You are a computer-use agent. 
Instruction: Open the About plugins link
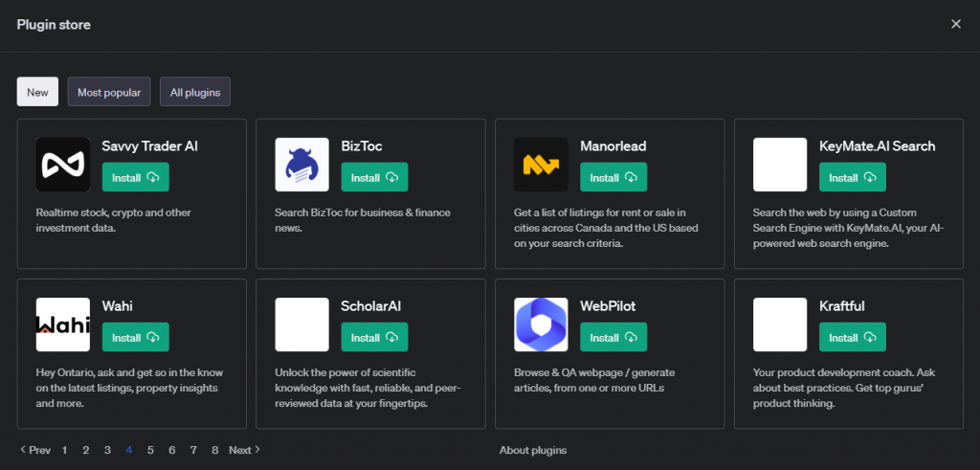[533, 450]
